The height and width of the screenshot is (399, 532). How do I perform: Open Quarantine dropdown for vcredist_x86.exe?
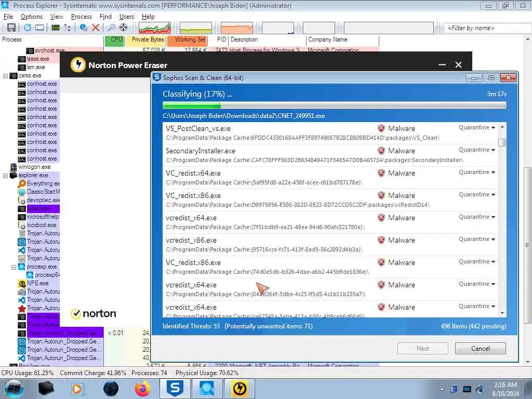[x=477, y=239]
